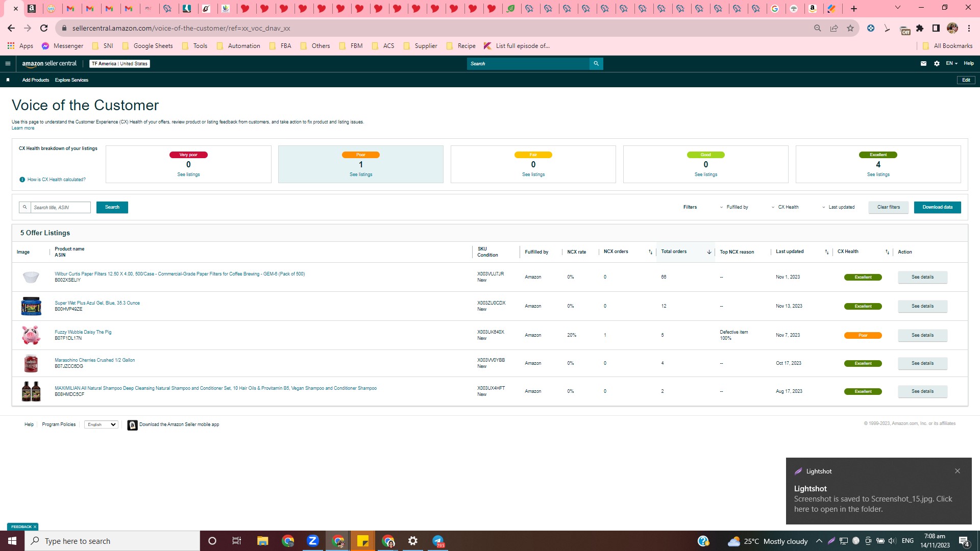Click the Amazon Seller Central logo

(x=50, y=64)
